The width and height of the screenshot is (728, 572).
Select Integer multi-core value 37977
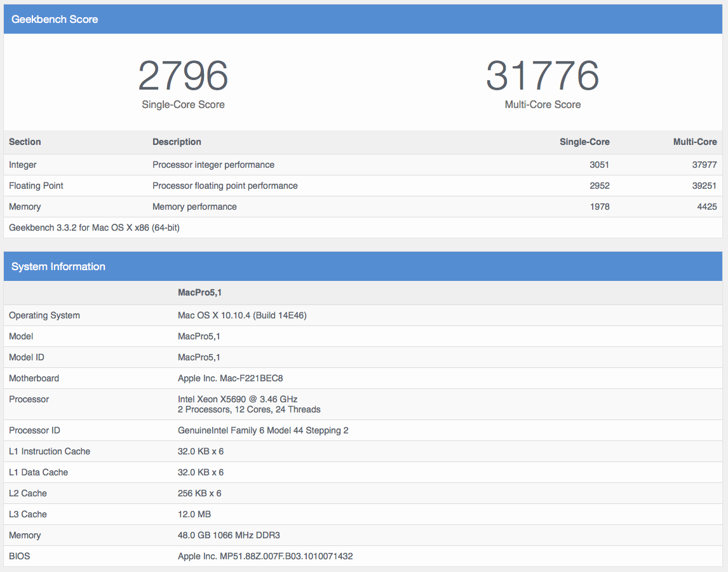[704, 165]
